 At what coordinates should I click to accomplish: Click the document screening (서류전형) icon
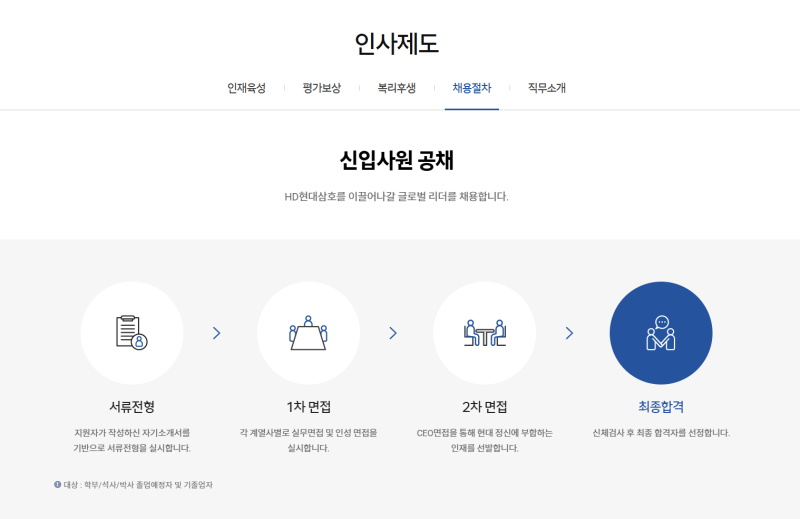coord(131,332)
